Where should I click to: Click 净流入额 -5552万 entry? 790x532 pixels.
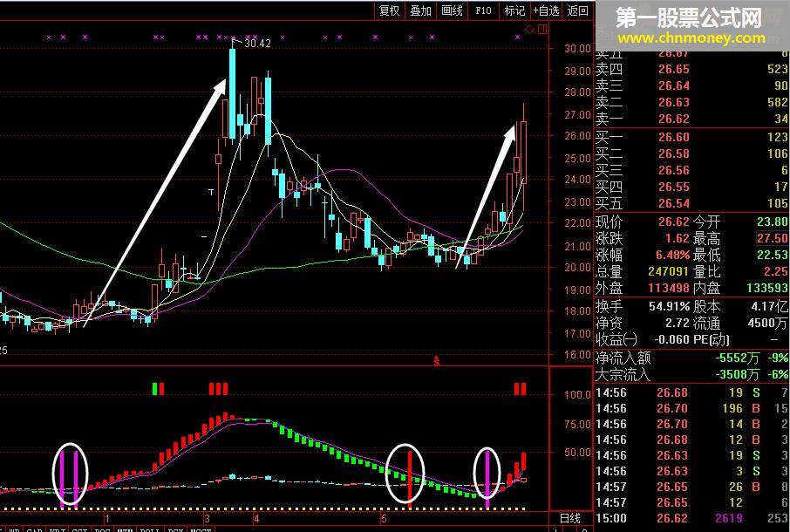pyautogui.click(x=691, y=358)
